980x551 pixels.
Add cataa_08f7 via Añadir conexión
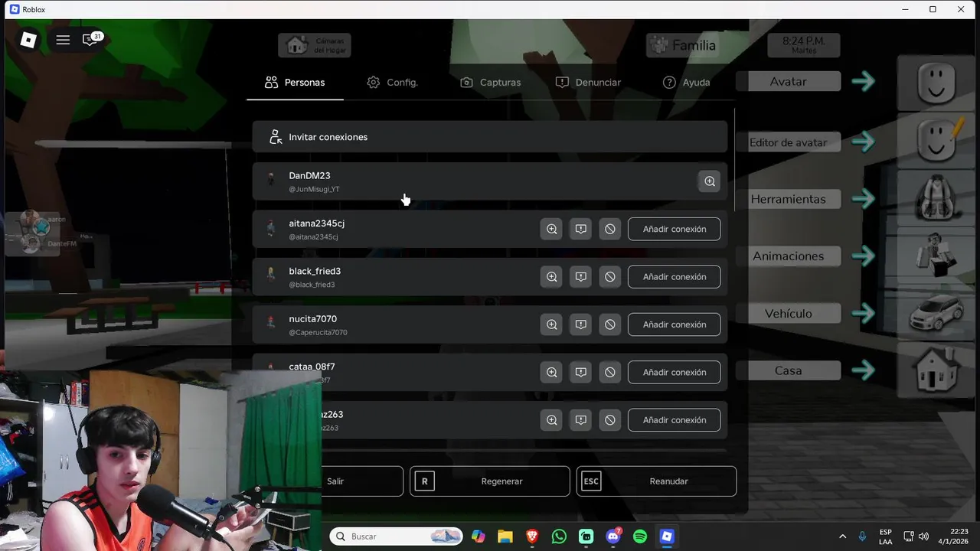(x=675, y=372)
